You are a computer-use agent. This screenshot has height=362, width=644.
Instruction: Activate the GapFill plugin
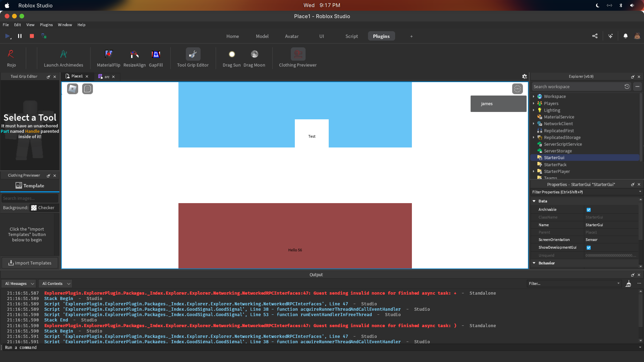tap(156, 58)
